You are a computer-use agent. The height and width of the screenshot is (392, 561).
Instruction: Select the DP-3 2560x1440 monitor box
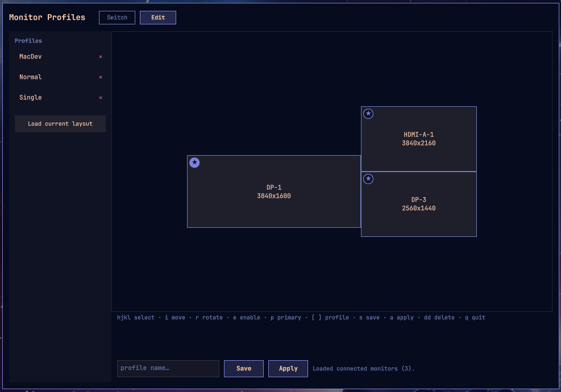(x=418, y=204)
